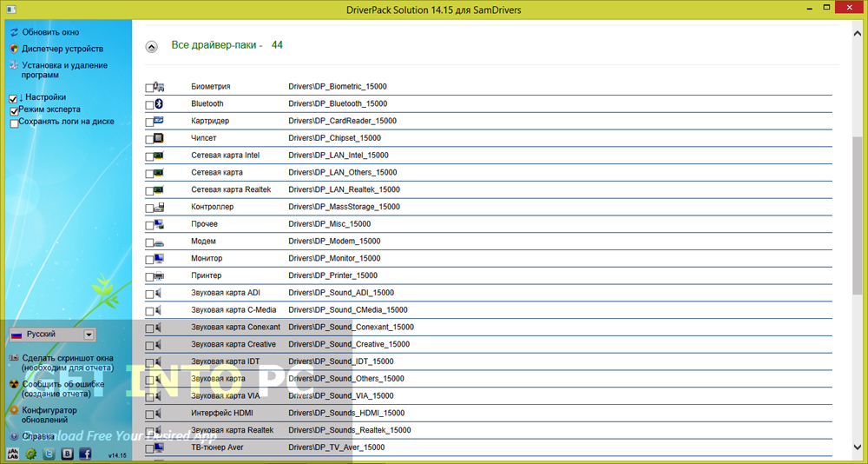Click the Чипсет chip icon
The image size is (868, 464).
159,138
